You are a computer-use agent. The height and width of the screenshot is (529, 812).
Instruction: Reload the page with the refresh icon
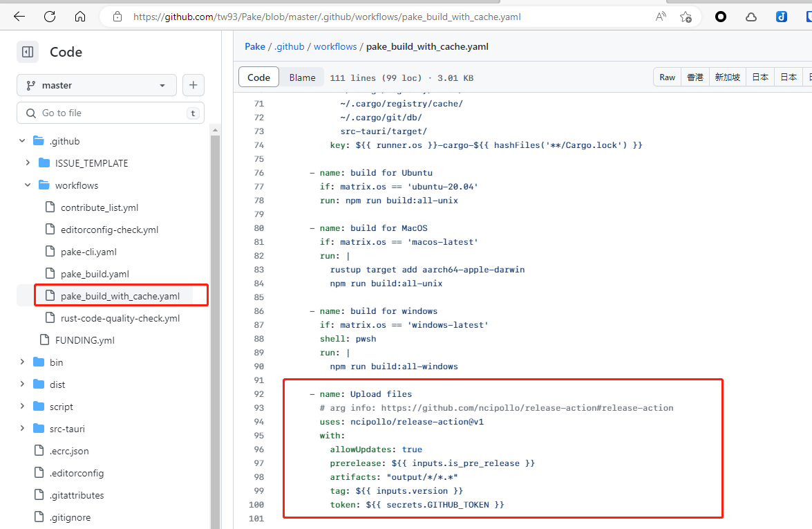click(x=50, y=17)
